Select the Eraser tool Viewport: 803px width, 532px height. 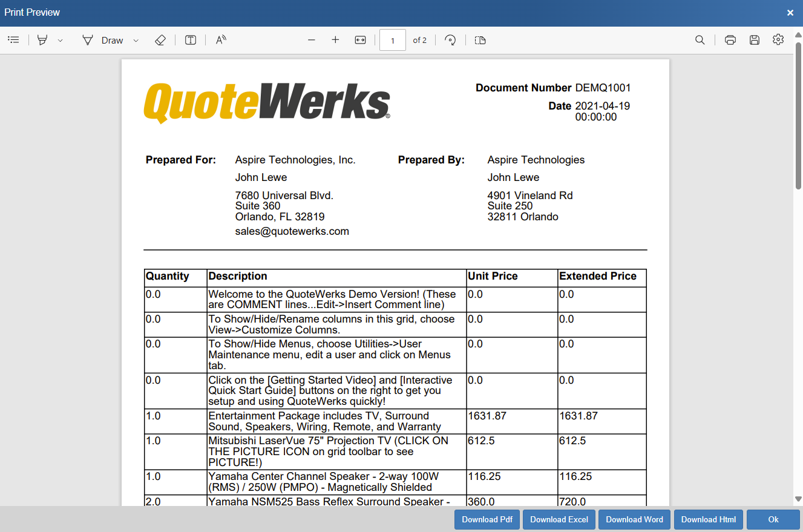click(x=160, y=40)
